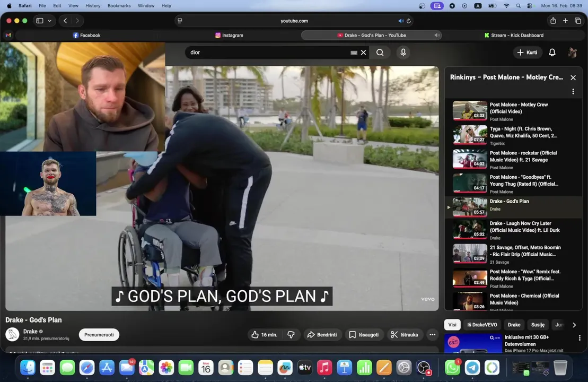This screenshot has height=382, width=588.
Task: Open Control Center in the menu bar
Action: tap(530, 6)
